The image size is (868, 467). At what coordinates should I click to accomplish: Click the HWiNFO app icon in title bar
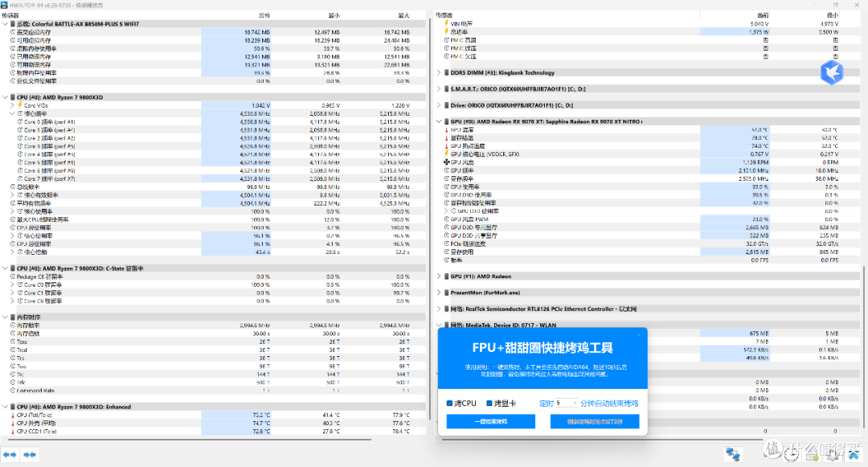pos(5,5)
